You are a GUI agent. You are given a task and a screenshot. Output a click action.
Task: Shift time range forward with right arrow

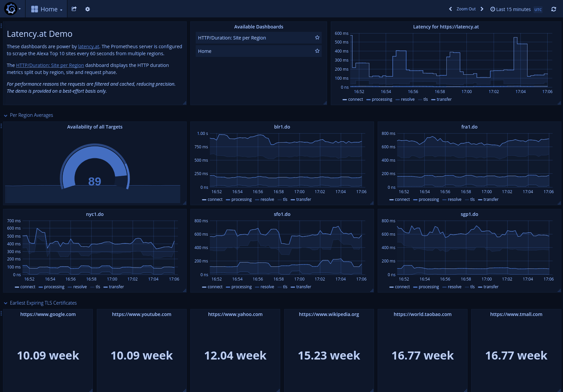[x=482, y=9]
